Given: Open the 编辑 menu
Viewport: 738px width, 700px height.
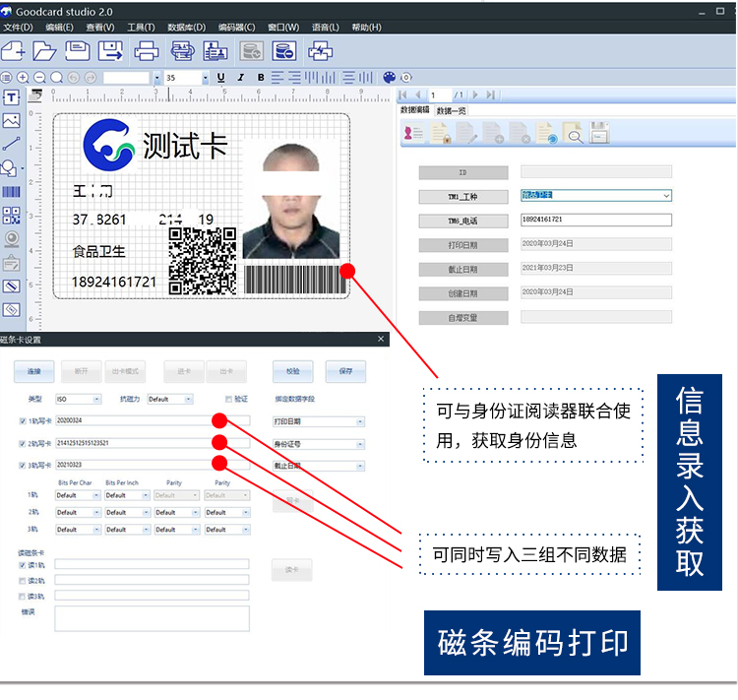Looking at the screenshot, I should click(x=60, y=28).
